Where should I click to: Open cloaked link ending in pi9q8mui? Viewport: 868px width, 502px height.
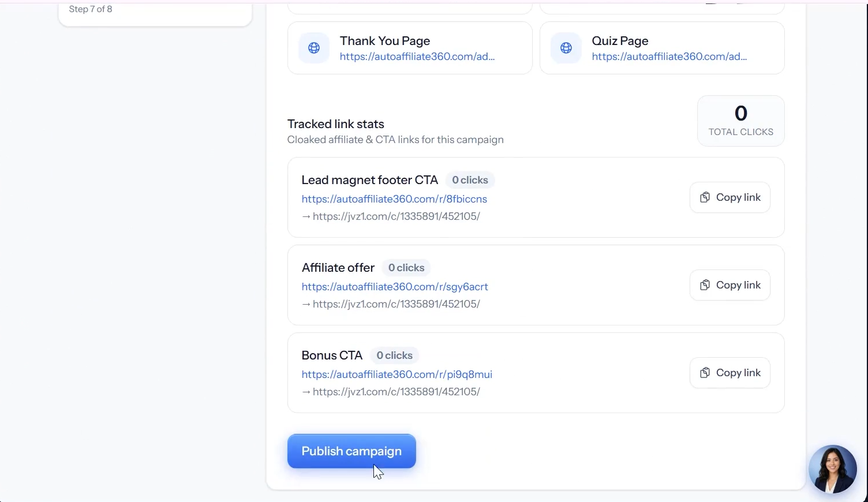pyautogui.click(x=397, y=374)
